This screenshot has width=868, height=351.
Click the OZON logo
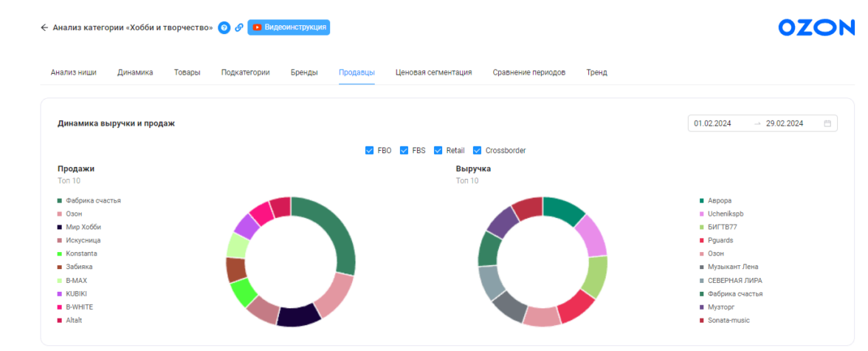pyautogui.click(x=816, y=28)
